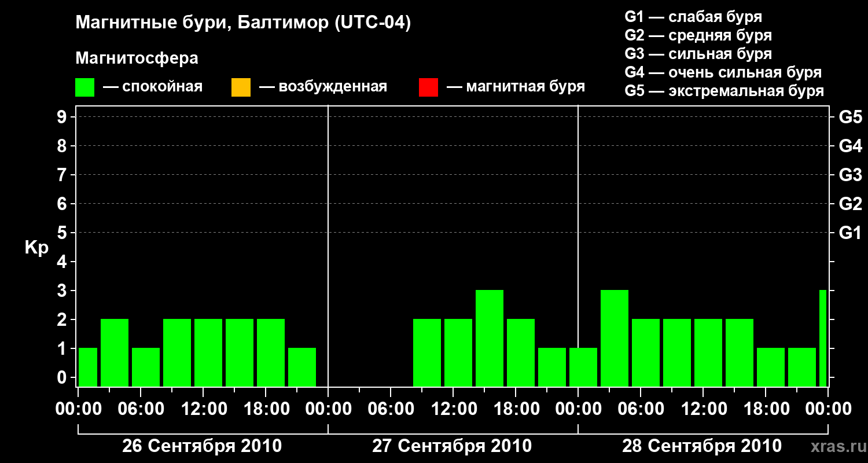This screenshot has height=463, width=868.
Task: Click the 12:00 time label of 28 September
Action: pyautogui.click(x=703, y=409)
